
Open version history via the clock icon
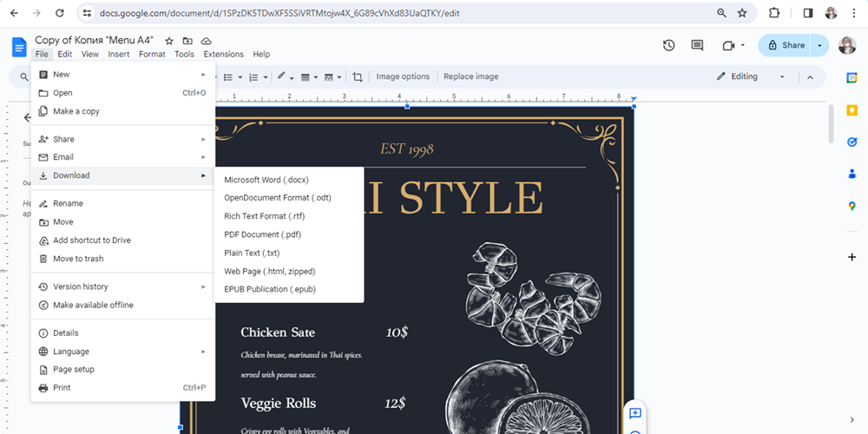tap(668, 45)
